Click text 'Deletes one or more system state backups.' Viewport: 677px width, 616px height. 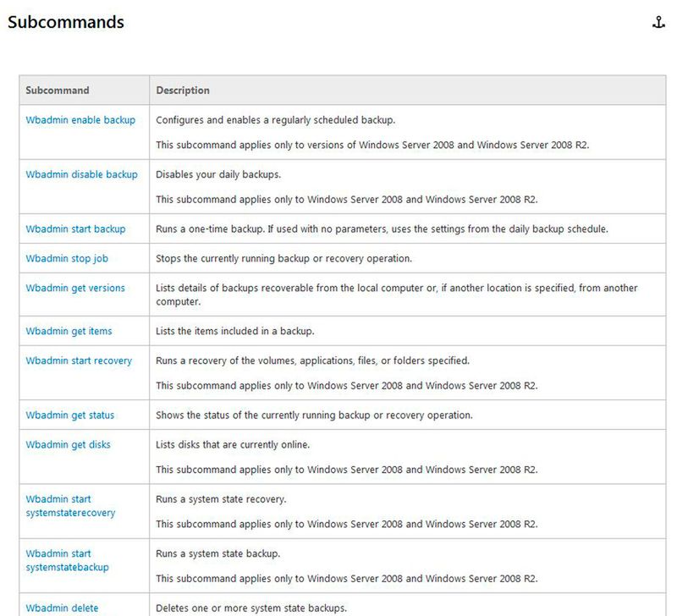click(x=251, y=608)
